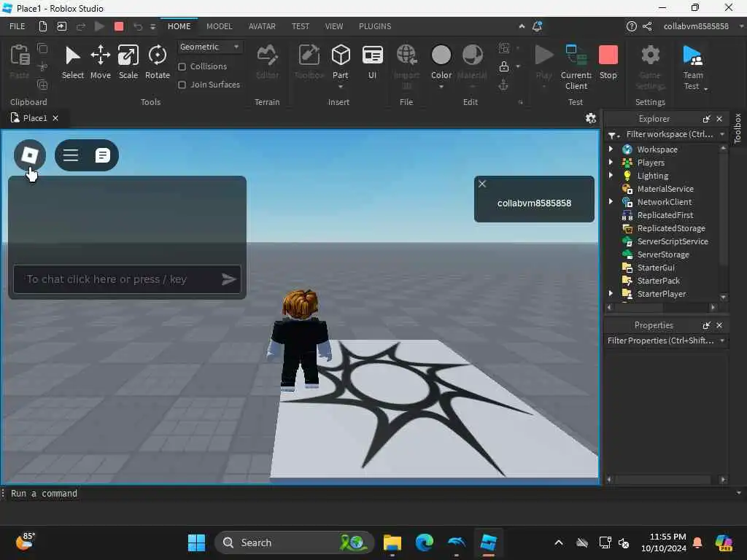Switch to the AVATAR tab
The height and width of the screenshot is (560, 747).
(262, 27)
